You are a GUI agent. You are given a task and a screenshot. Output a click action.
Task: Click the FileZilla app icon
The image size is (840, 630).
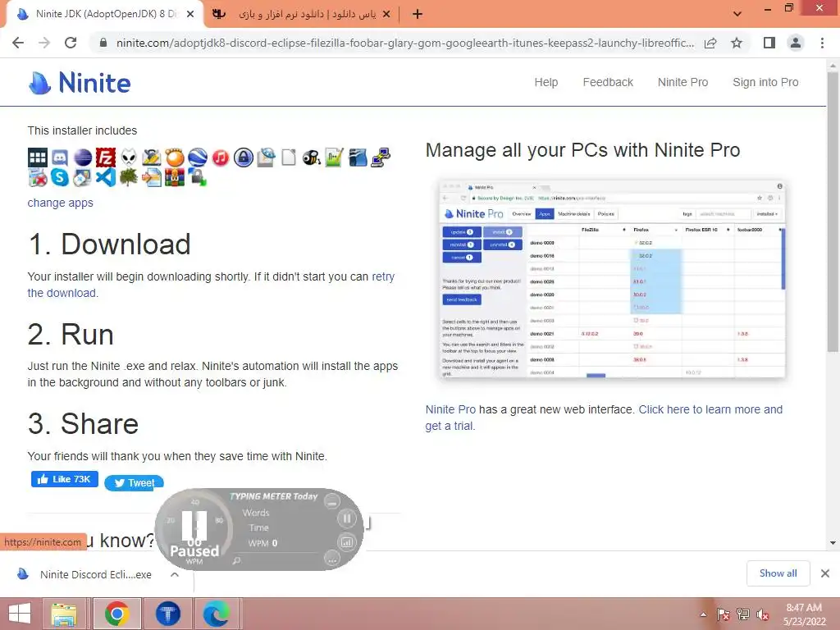coord(106,157)
